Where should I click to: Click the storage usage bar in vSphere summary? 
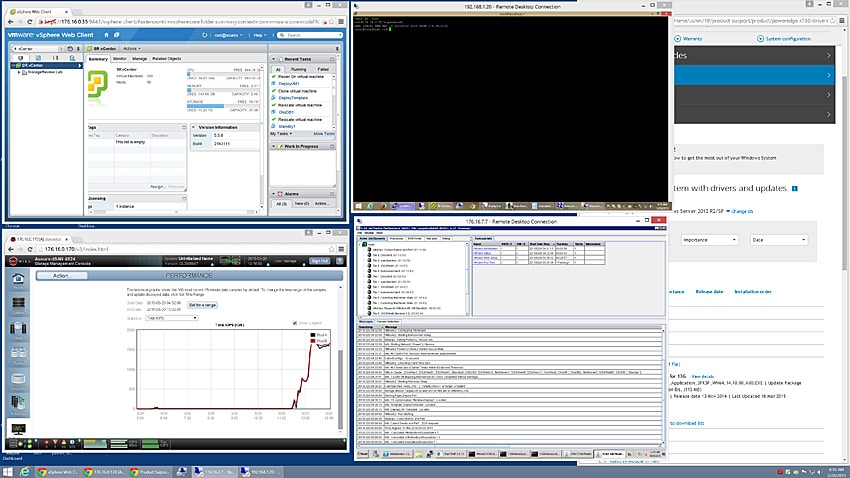click(222, 106)
